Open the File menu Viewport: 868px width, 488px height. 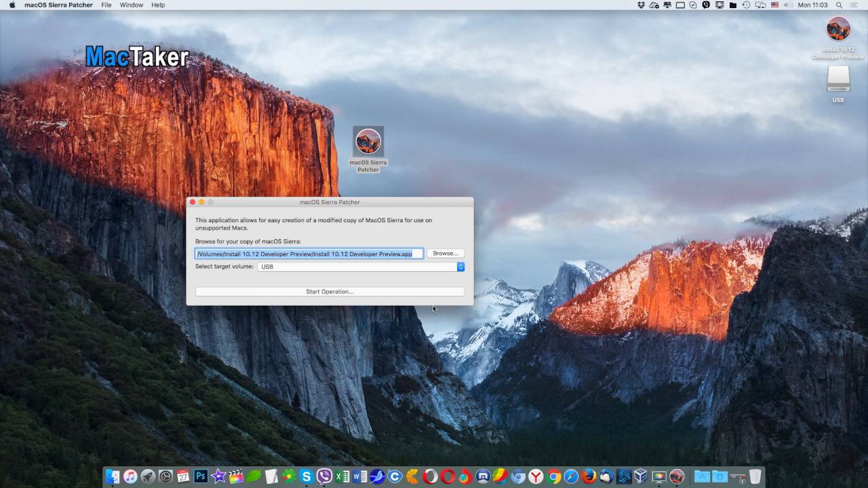click(x=106, y=5)
